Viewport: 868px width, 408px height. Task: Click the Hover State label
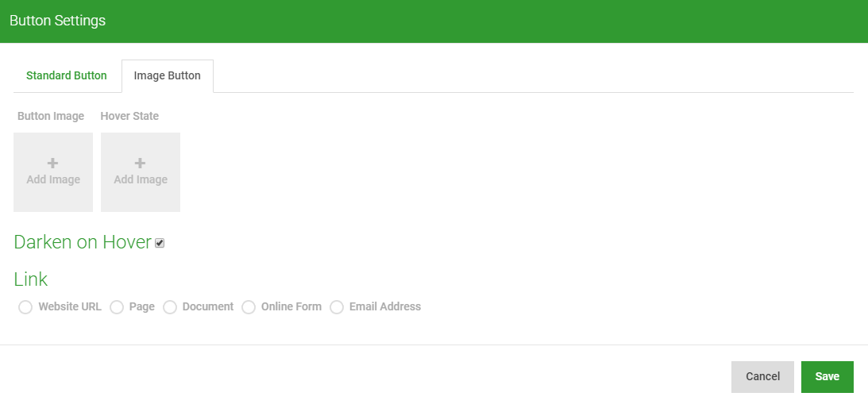click(x=129, y=116)
